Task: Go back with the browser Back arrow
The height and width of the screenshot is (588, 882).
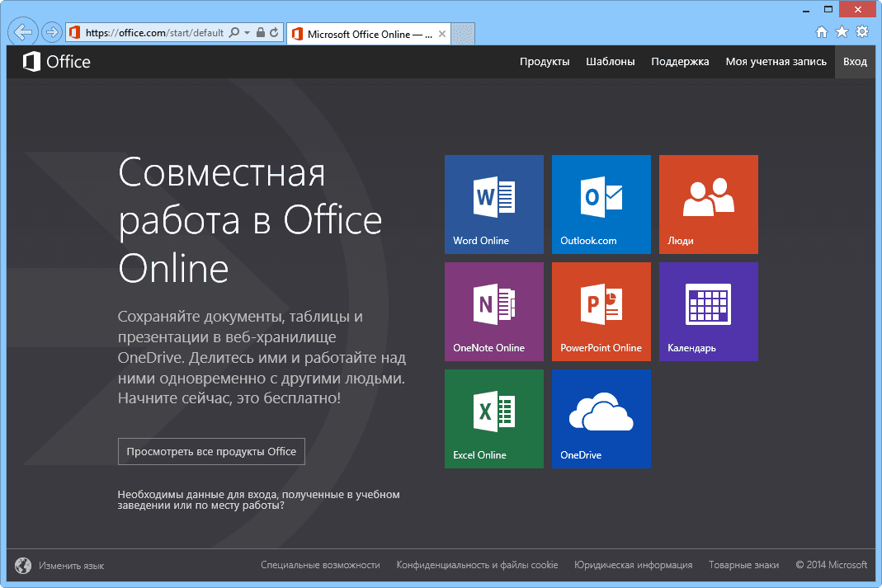Action: point(23,32)
